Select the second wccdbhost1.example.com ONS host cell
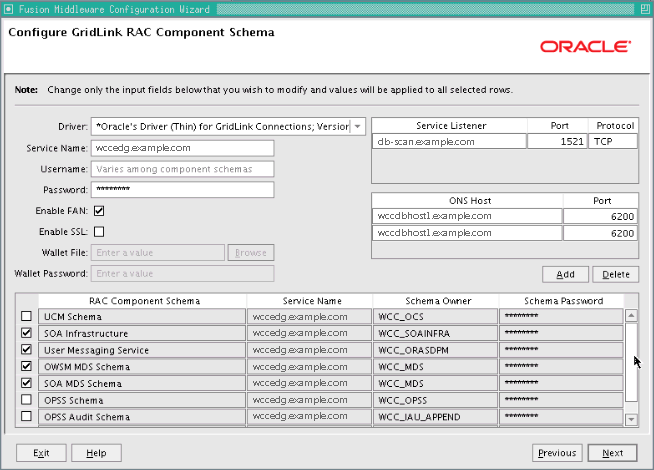The width and height of the screenshot is (654, 470). 467,233
